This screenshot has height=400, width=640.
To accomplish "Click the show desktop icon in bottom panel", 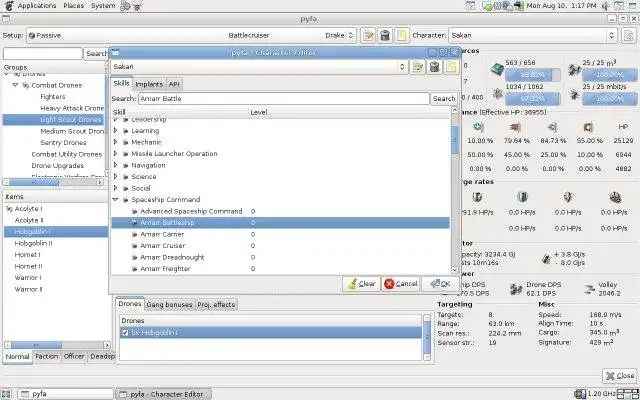I will (7, 394).
